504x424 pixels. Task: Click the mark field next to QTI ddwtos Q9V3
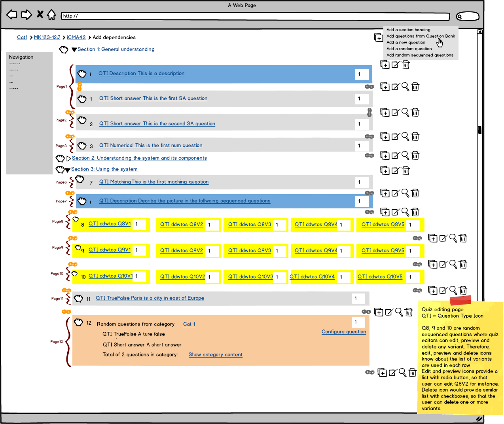pyautogui.click(x=280, y=251)
